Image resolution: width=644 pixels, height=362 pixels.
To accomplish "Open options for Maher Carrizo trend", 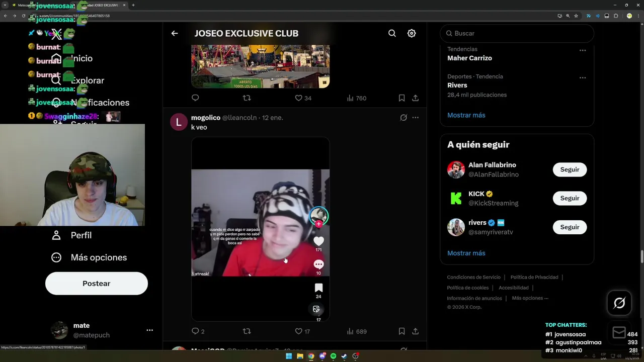I will (583, 50).
